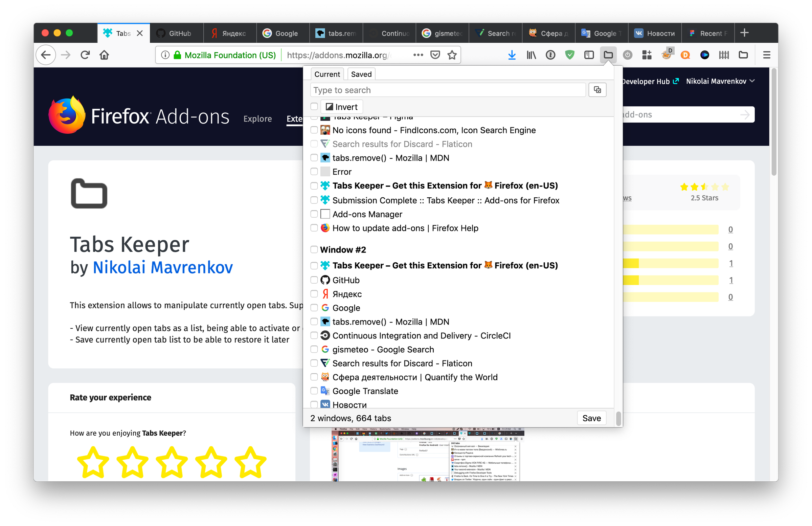Click the 3-star rating count link 1
812x526 pixels.
tap(731, 263)
